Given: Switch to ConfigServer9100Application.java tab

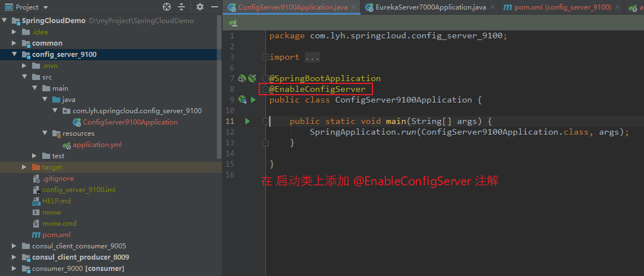Looking at the screenshot, I should [x=292, y=7].
